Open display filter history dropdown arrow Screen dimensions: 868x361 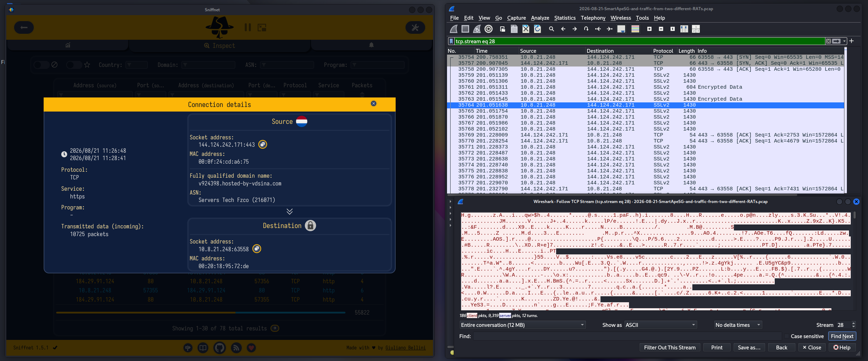[844, 42]
